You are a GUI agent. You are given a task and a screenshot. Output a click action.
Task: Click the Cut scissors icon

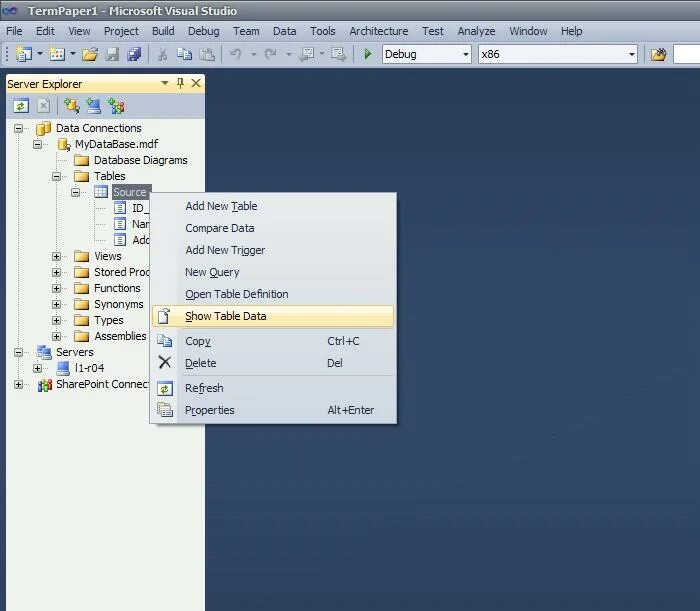(x=162, y=54)
